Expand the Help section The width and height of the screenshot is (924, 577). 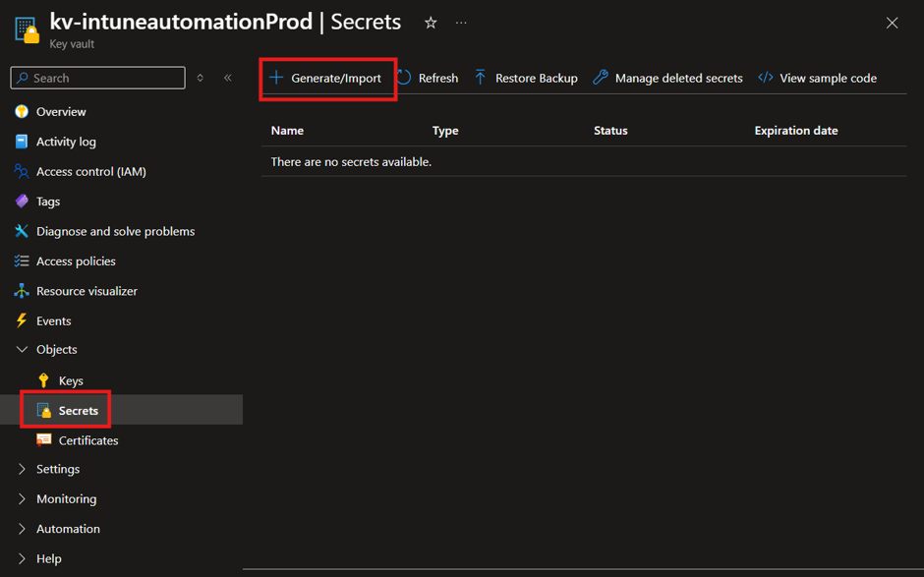tap(22, 558)
